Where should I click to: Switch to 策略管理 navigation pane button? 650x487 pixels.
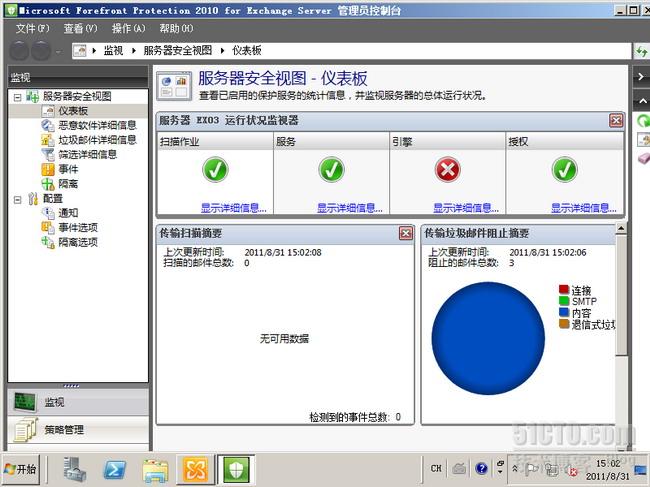[x=78, y=429]
